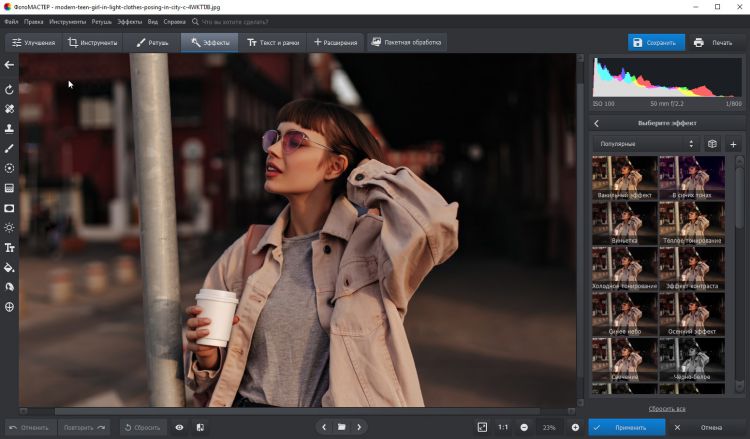Select the stamp tool in left sidebar
This screenshot has height=439, width=750.
click(x=9, y=129)
